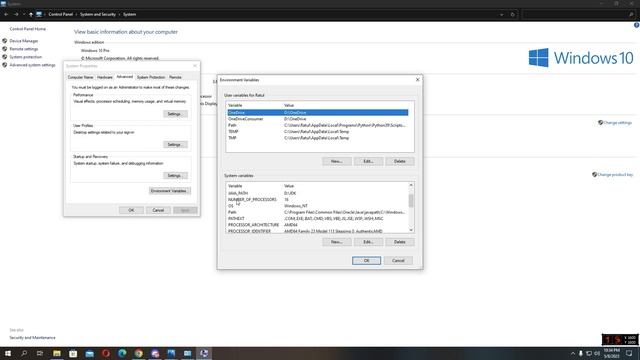Image resolution: width=640 pixels, height=360 pixels.
Task: Click the Control Panel search box
Action: tap(579, 14)
